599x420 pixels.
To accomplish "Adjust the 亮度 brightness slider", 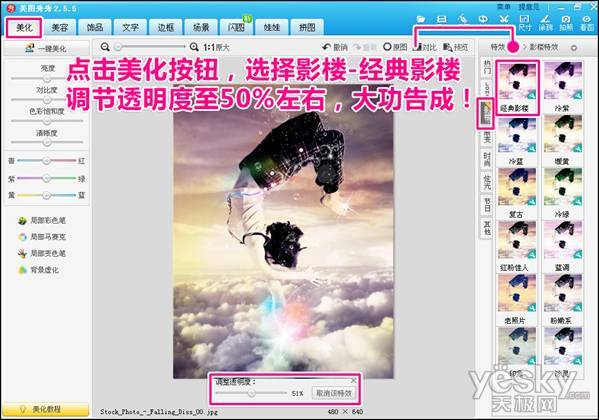I will click(x=47, y=78).
